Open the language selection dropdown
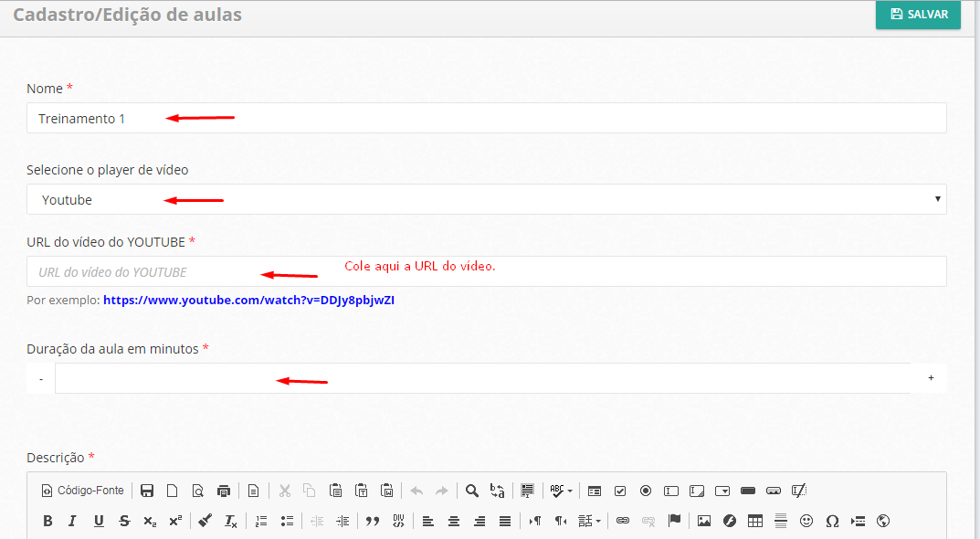 point(590,521)
